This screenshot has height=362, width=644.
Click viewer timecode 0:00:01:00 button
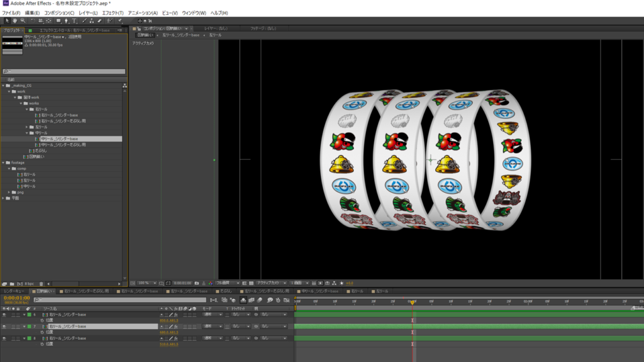(x=182, y=283)
